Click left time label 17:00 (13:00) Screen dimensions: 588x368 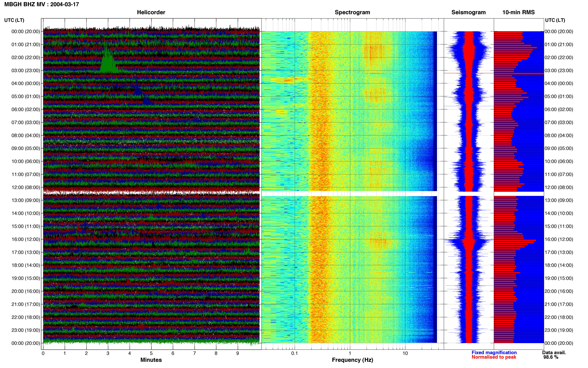[26, 252]
